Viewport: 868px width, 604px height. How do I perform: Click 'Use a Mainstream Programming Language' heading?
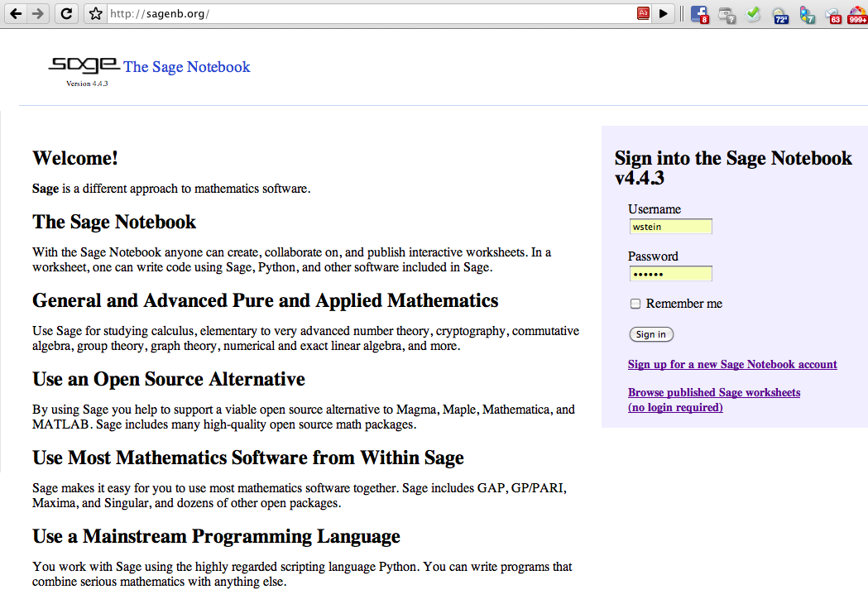[216, 536]
